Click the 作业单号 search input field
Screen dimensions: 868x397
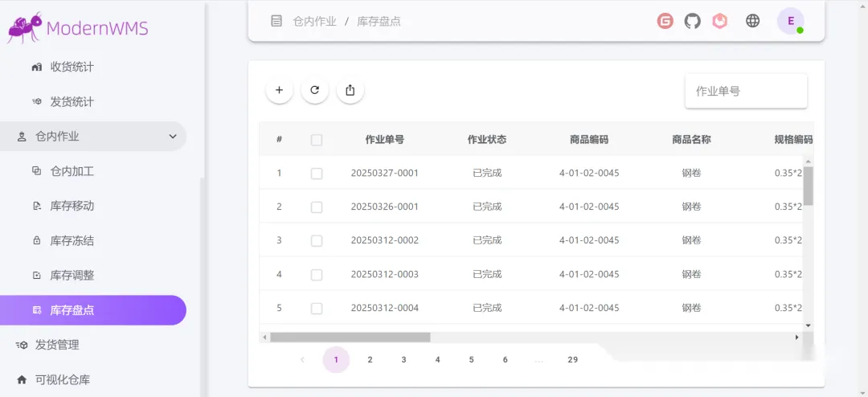pos(746,92)
